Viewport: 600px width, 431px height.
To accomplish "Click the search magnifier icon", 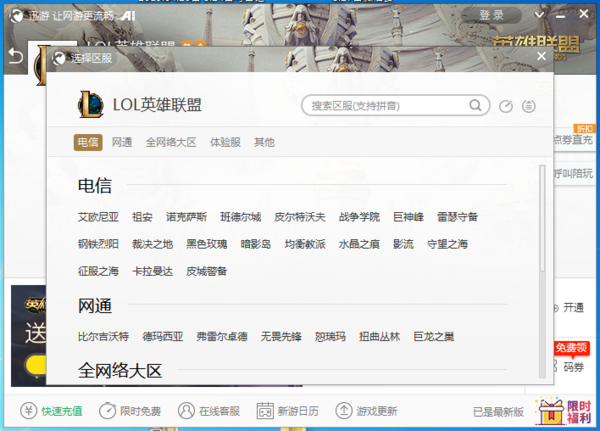I will (475, 105).
